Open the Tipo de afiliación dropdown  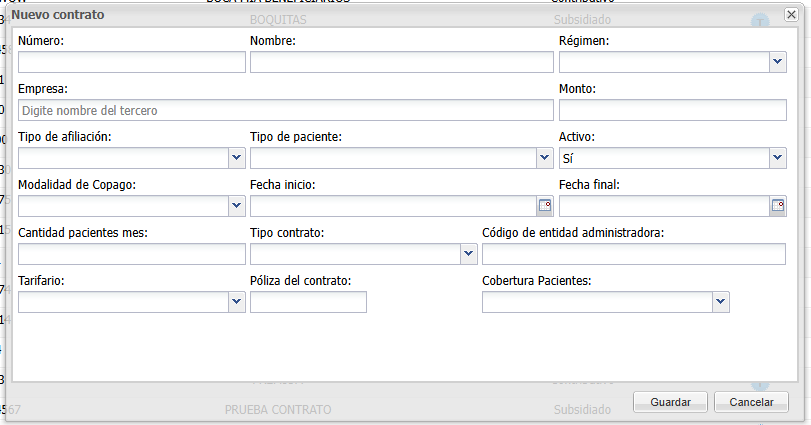coord(237,158)
